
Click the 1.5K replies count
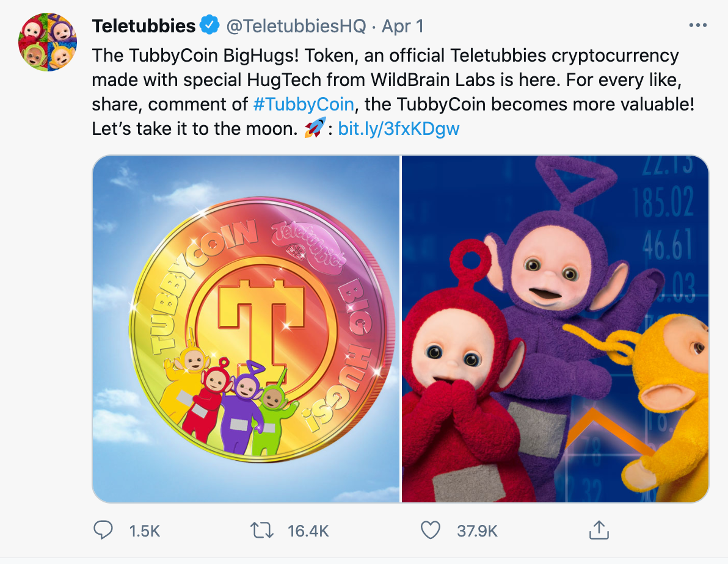144,530
